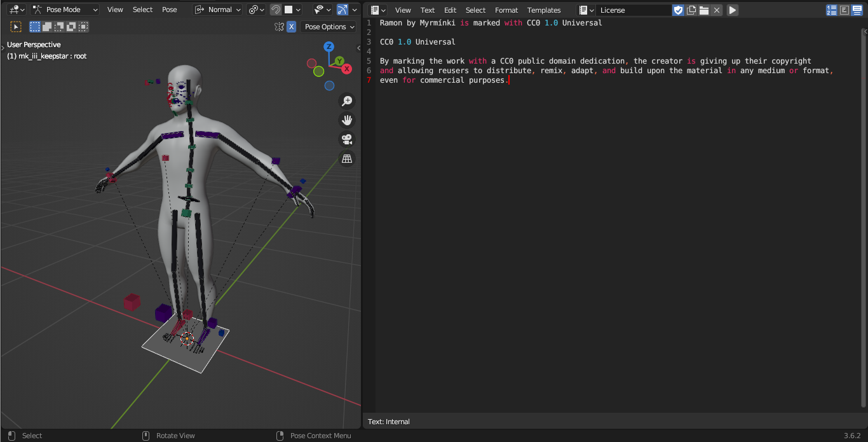Click the pan view hand icon
The height and width of the screenshot is (442, 868).
[347, 120]
